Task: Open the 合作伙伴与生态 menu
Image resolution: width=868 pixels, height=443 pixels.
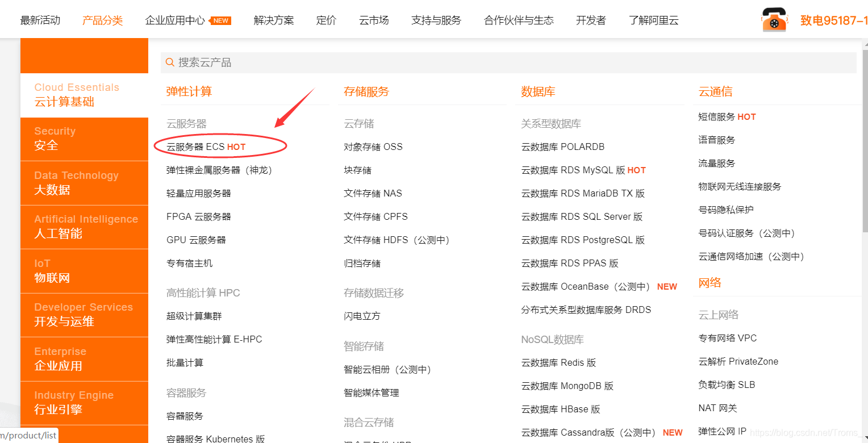Action: tap(519, 20)
